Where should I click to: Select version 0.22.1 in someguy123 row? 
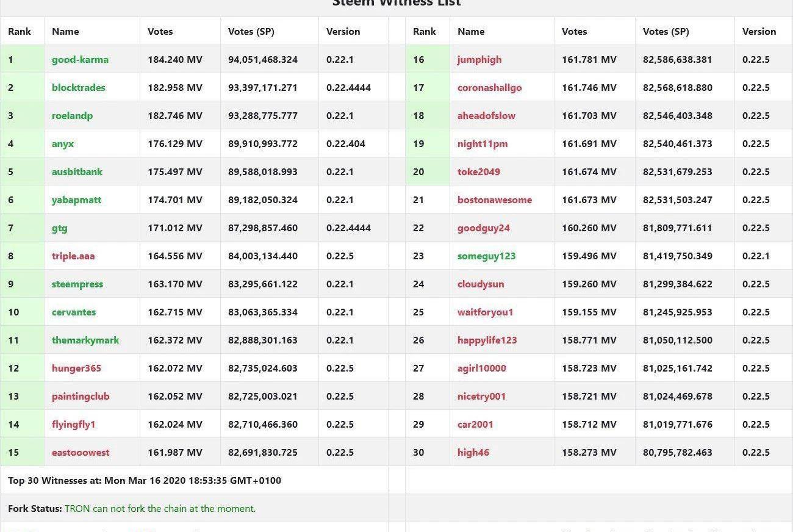[756, 256]
